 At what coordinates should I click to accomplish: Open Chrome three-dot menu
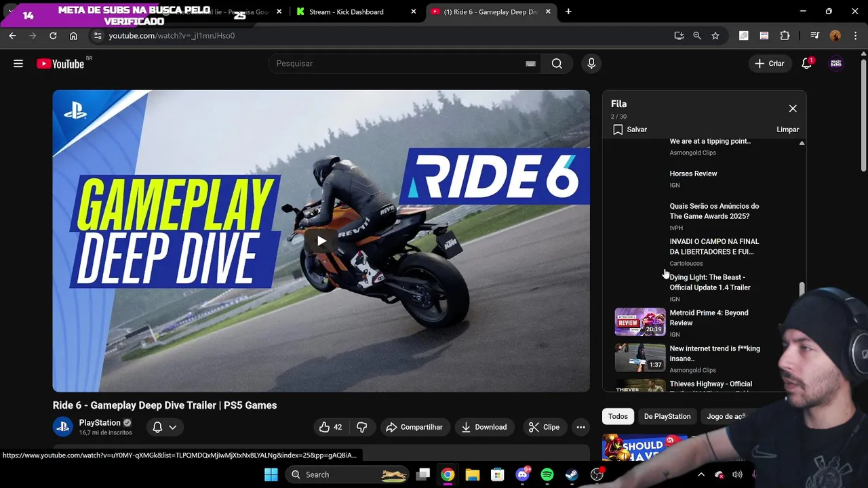855,36
